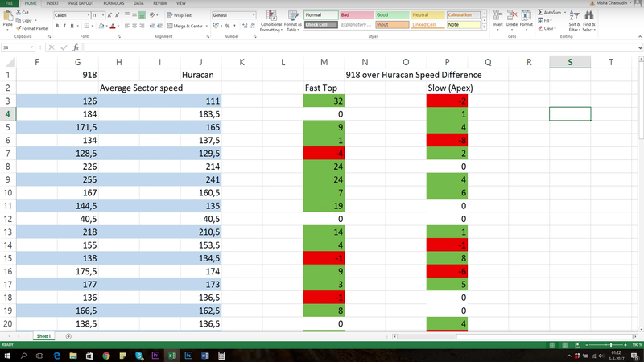Expand the cell styles gallery
This screenshot has height=362, width=644.
(x=485, y=27)
